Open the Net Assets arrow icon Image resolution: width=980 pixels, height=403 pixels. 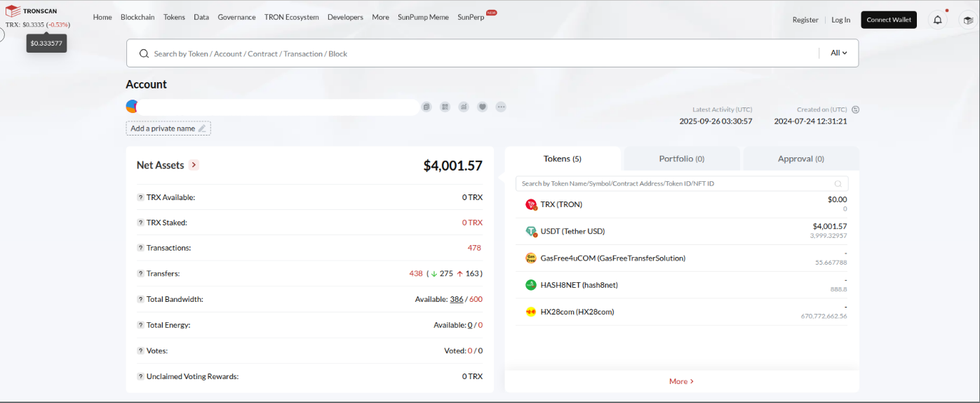[x=194, y=165]
